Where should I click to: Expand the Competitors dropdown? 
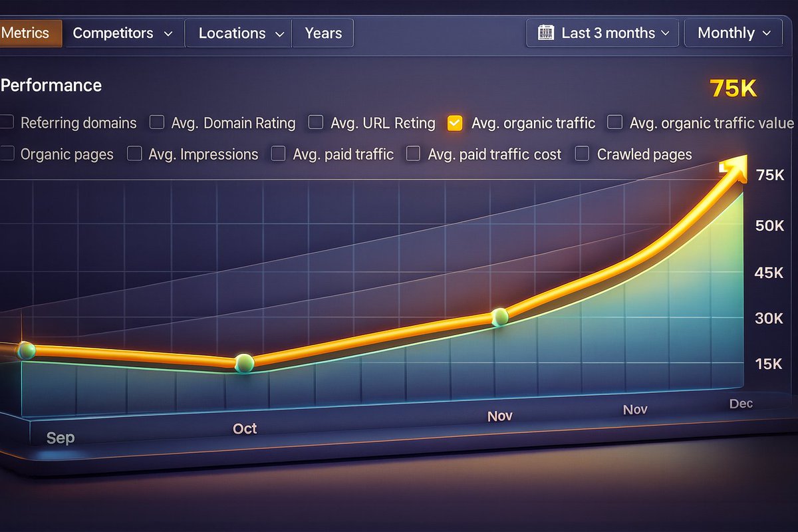123,33
